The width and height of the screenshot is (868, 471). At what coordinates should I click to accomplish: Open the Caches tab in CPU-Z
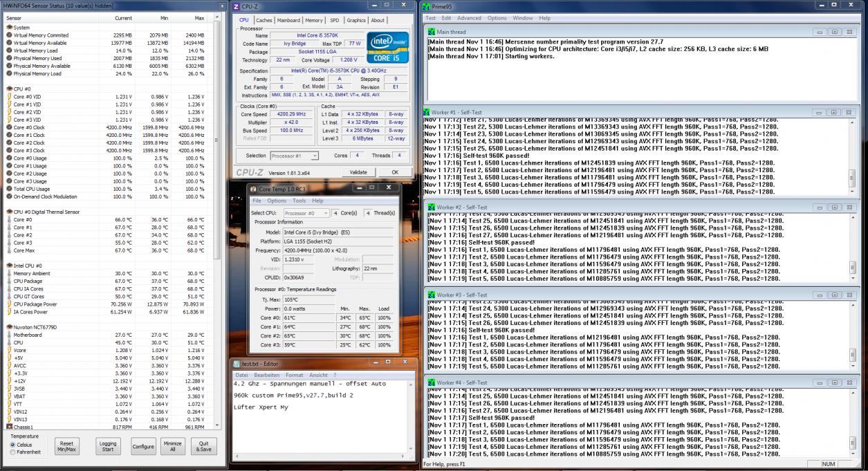tap(264, 21)
